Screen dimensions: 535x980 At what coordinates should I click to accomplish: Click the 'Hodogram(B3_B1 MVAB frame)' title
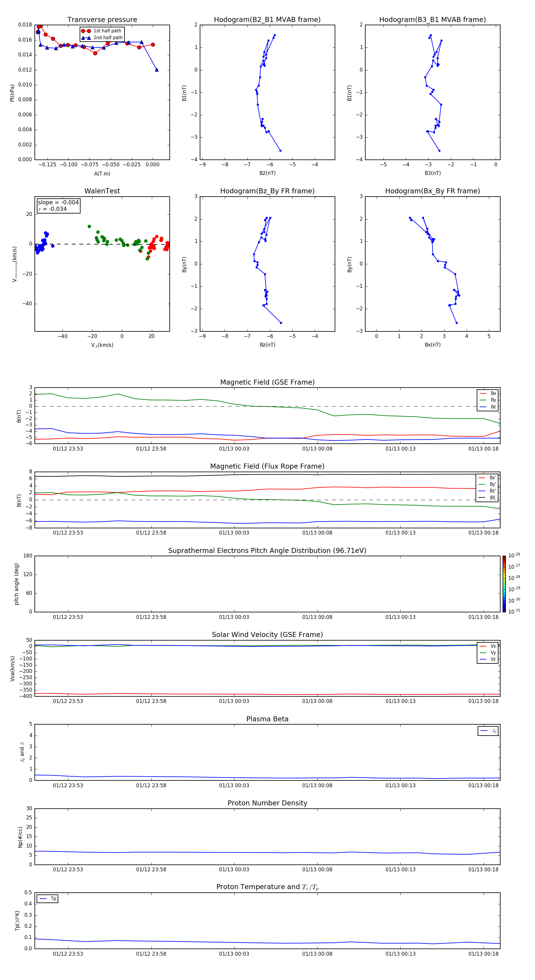coord(432,20)
